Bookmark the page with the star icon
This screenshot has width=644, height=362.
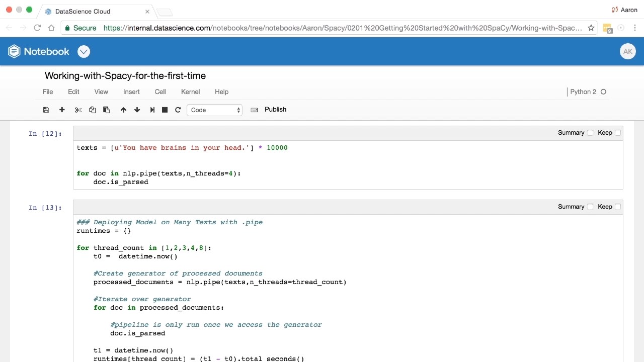point(591,28)
